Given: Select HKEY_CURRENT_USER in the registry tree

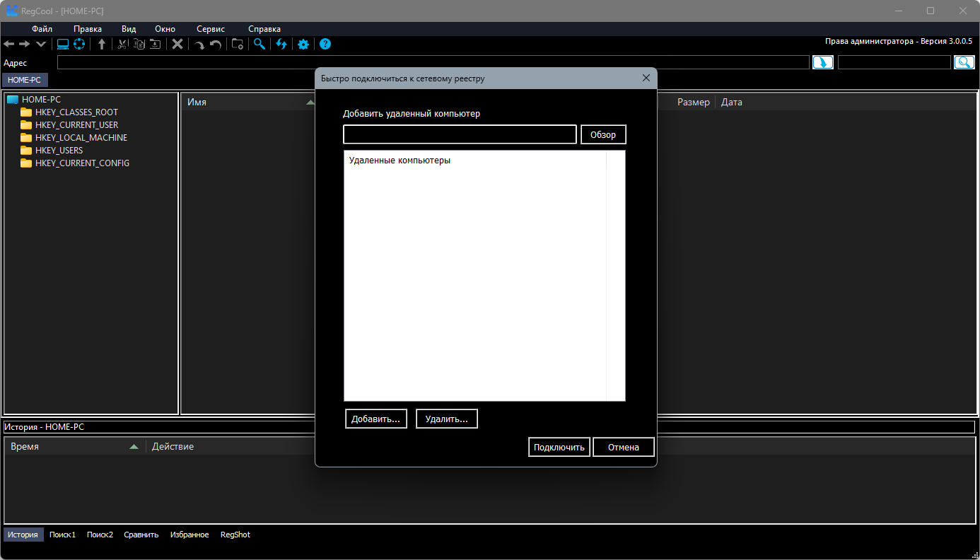Looking at the screenshot, I should 76,125.
